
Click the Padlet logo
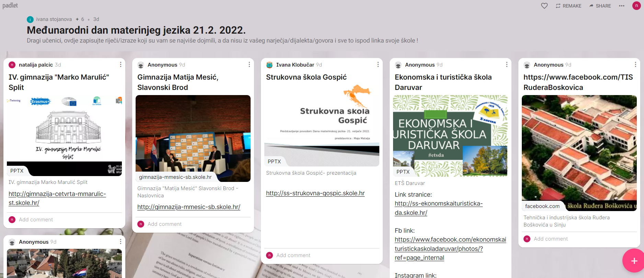[x=10, y=5]
